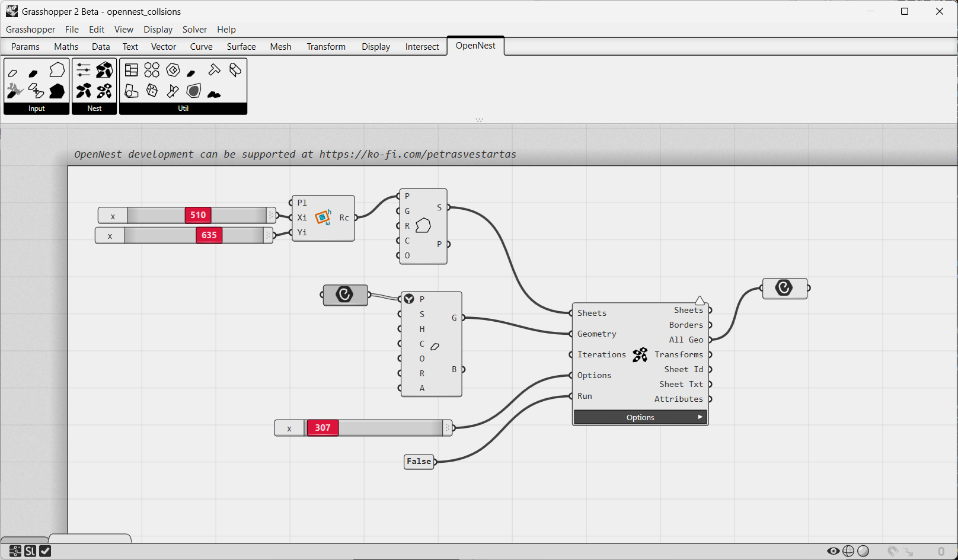The width and height of the screenshot is (958, 560).
Task: Click the Transforms output label
Action: (x=679, y=354)
